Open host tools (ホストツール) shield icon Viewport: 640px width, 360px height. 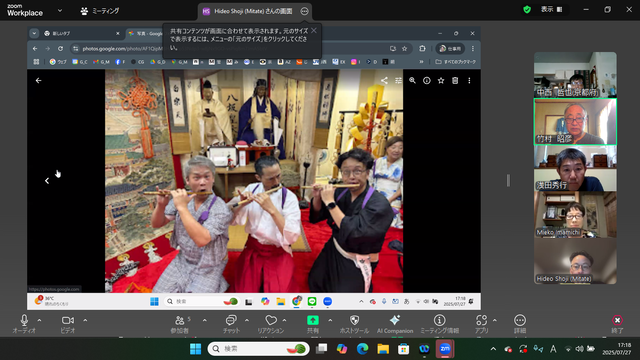pyautogui.click(x=354, y=320)
